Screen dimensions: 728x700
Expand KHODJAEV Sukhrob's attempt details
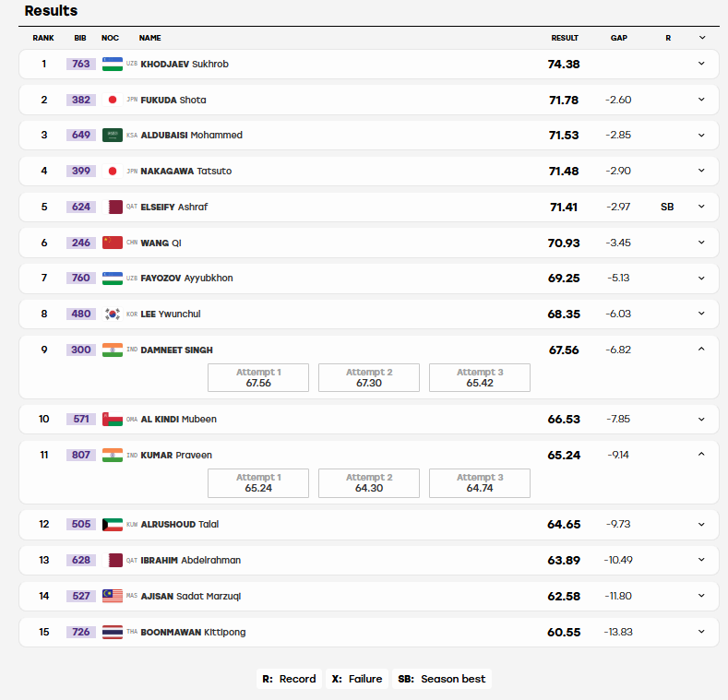tap(701, 64)
